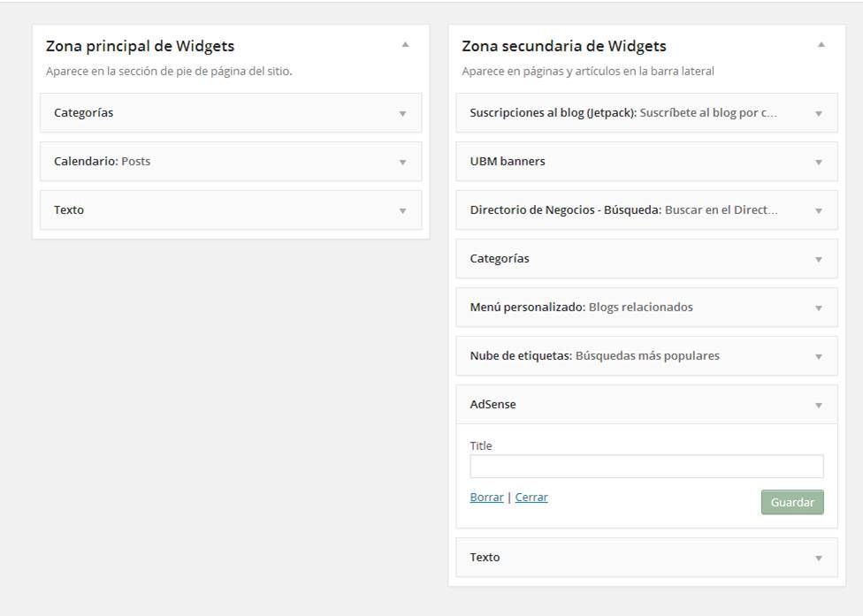Collapse the AdSense widget using its arrow

[819, 406]
